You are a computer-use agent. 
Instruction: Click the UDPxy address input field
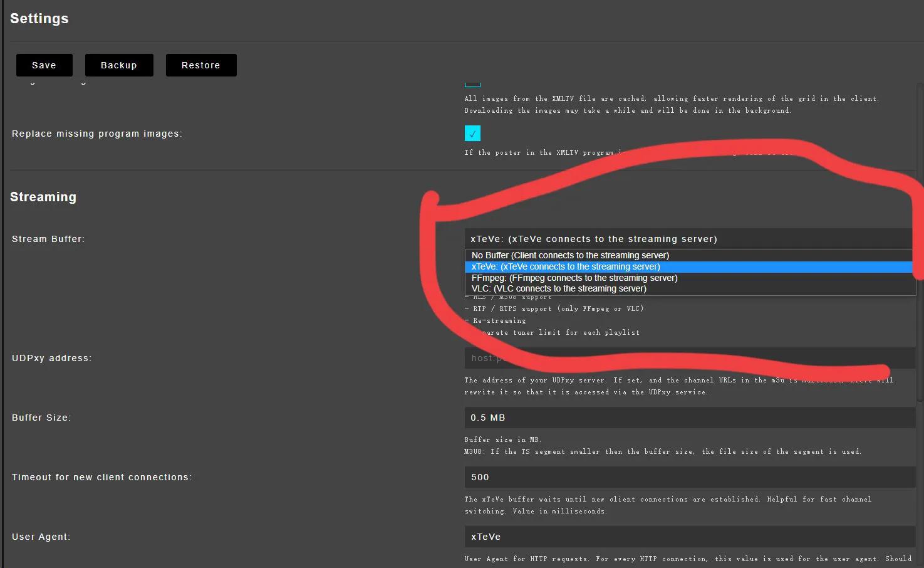click(688, 358)
